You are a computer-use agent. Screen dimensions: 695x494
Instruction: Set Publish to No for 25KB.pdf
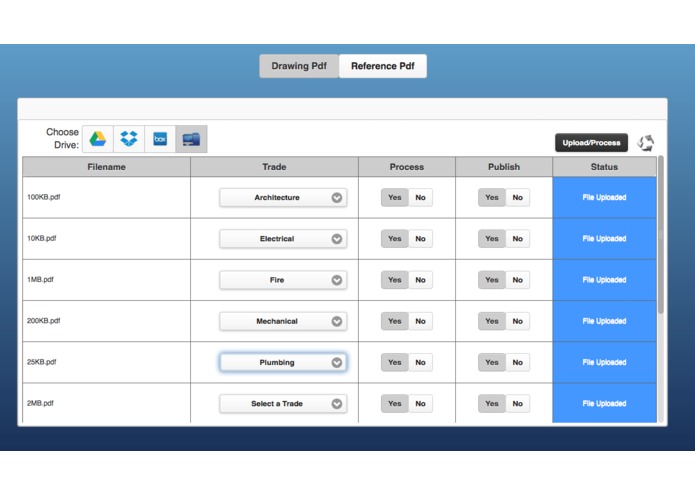click(517, 362)
